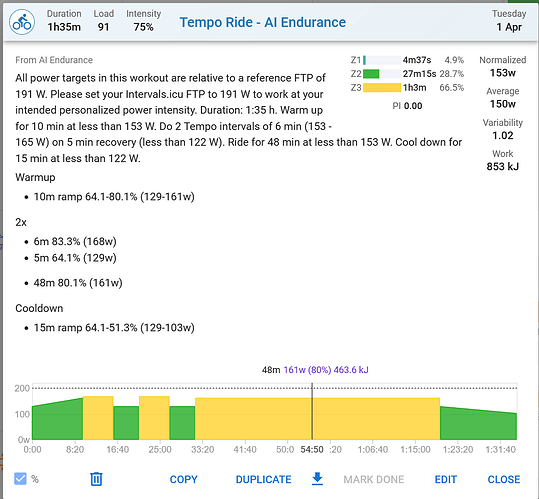Click the Z3 yellow zone bar
Viewport: 539px width, 499px height.
pyautogui.click(x=382, y=88)
